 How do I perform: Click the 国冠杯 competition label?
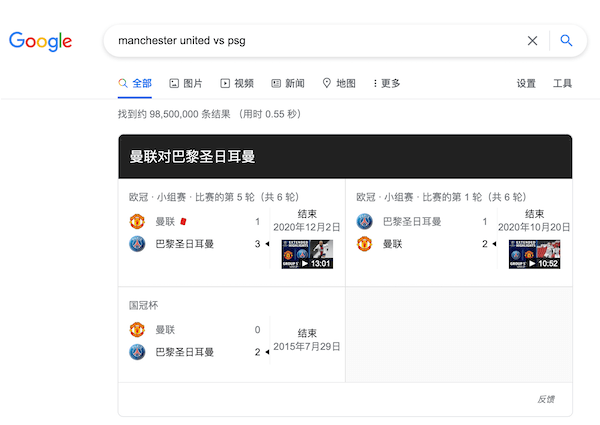pos(143,305)
